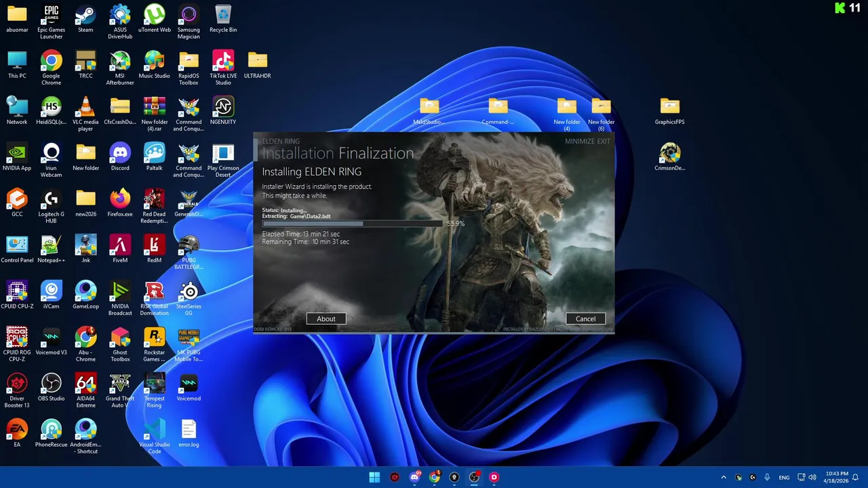Select the CrimsonDe... desktop icon
Viewport: 868px width, 488px height.
tap(670, 157)
